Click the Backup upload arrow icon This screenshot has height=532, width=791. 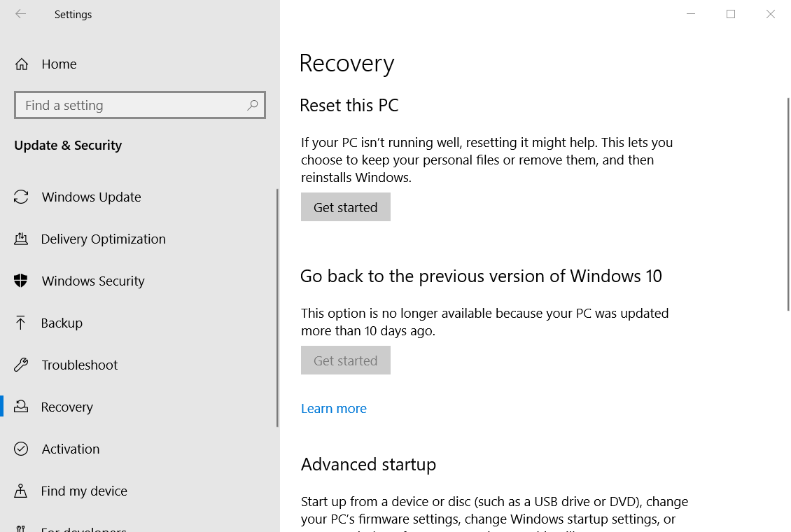pos(20,323)
